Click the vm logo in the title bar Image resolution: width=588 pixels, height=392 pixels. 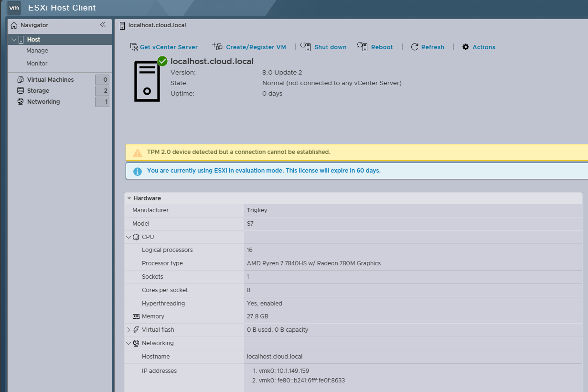coord(13,8)
